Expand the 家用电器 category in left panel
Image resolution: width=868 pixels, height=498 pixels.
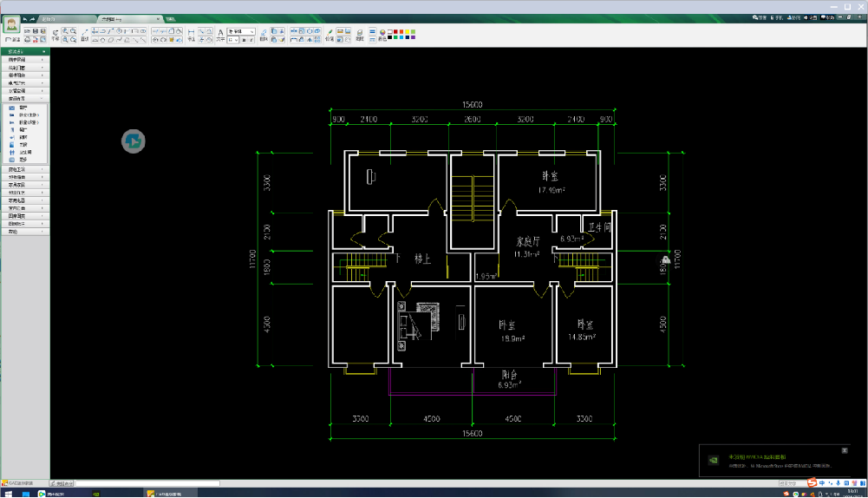(25, 200)
